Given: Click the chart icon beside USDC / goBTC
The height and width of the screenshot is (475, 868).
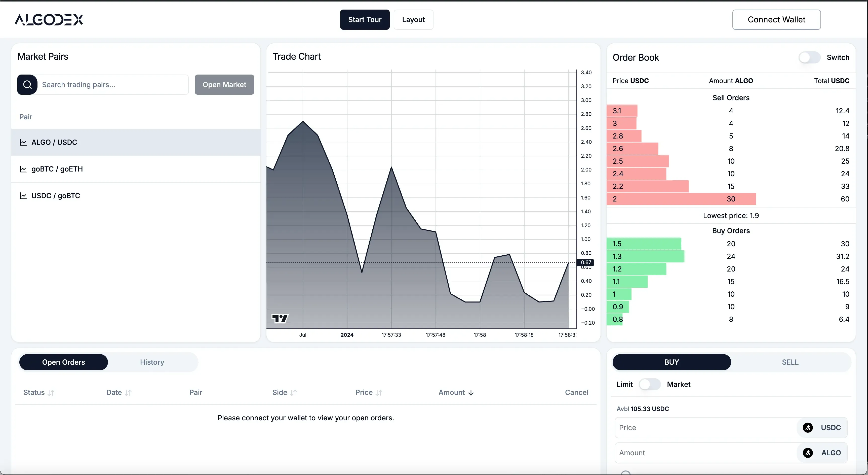Looking at the screenshot, I should point(23,196).
